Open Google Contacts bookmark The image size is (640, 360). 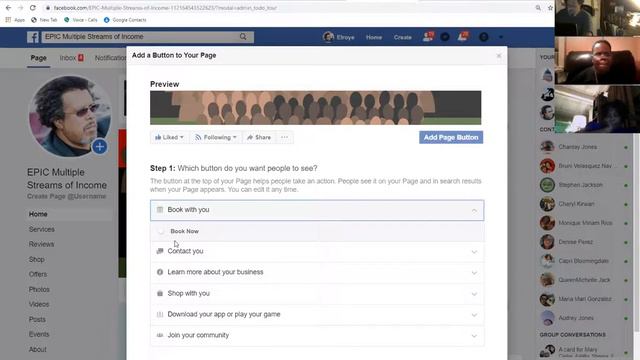click(125, 20)
